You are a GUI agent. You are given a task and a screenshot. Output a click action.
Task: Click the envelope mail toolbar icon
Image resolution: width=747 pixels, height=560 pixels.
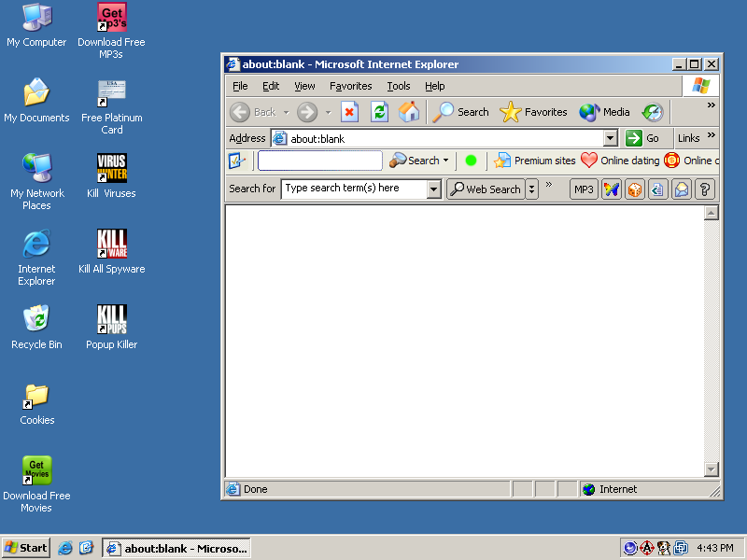682,189
